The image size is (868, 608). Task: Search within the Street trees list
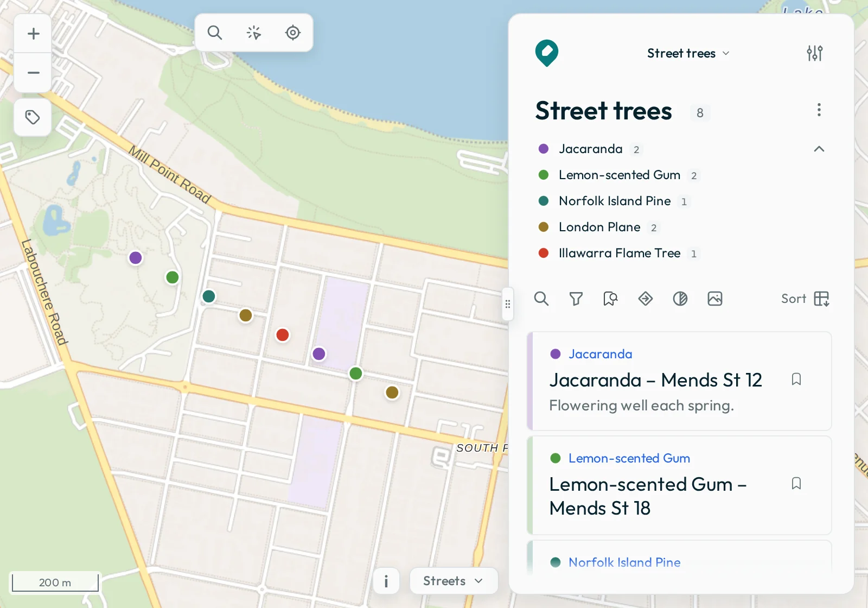[x=541, y=299]
